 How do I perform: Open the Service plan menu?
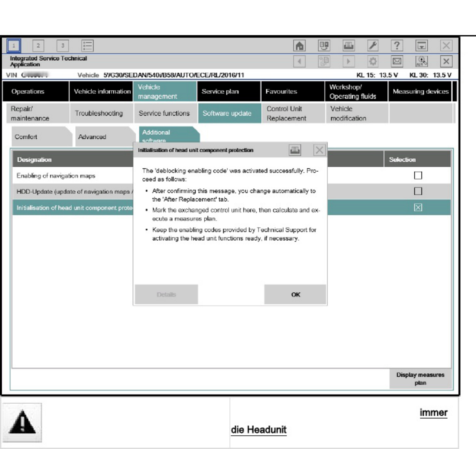228,91
